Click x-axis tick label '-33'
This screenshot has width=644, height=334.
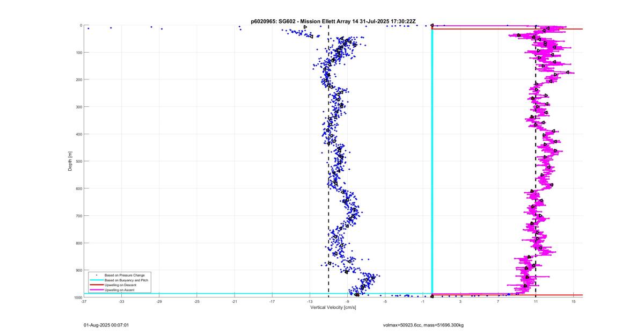click(x=121, y=301)
